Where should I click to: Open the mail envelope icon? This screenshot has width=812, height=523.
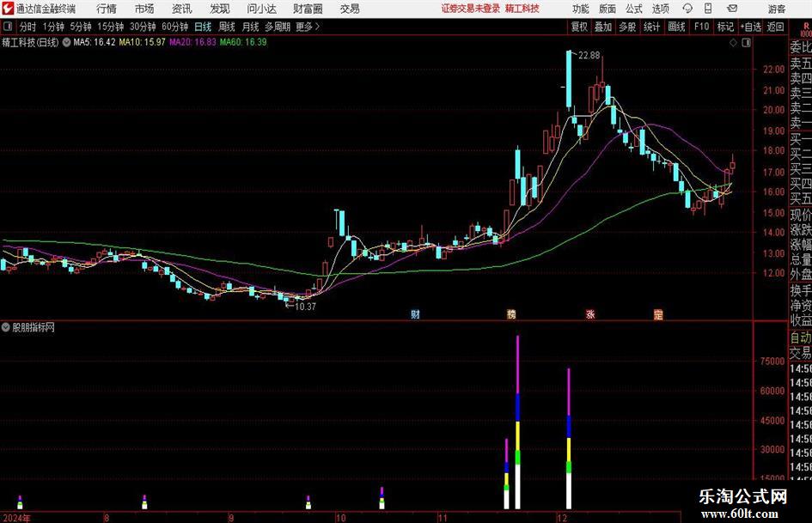[x=732, y=9]
